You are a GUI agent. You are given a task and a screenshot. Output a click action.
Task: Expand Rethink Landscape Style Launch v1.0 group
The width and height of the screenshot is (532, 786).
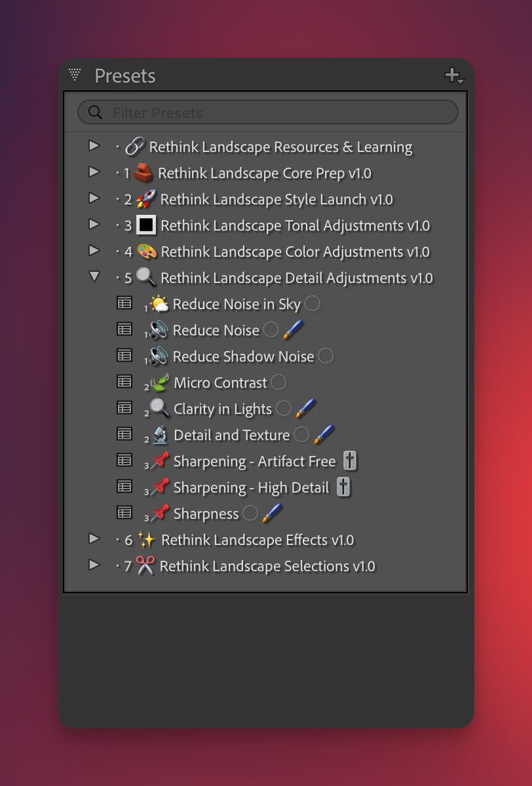pos(94,198)
